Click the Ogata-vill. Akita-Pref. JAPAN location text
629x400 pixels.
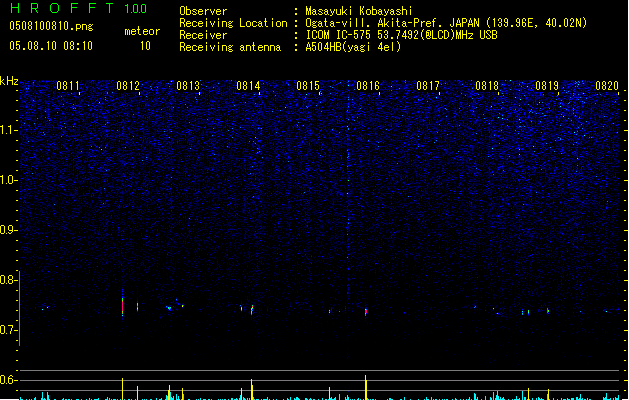[x=446, y=23]
